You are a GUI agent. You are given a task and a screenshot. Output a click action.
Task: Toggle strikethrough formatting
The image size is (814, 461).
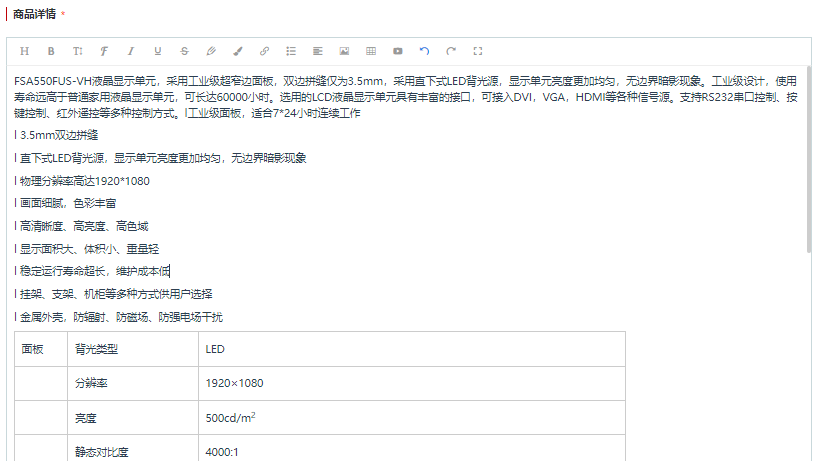[x=184, y=51]
